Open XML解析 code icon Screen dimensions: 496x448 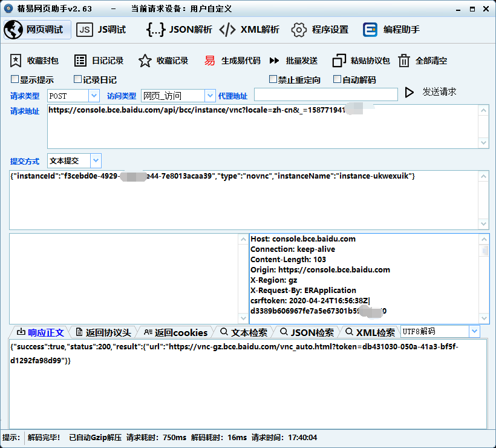coord(227,30)
